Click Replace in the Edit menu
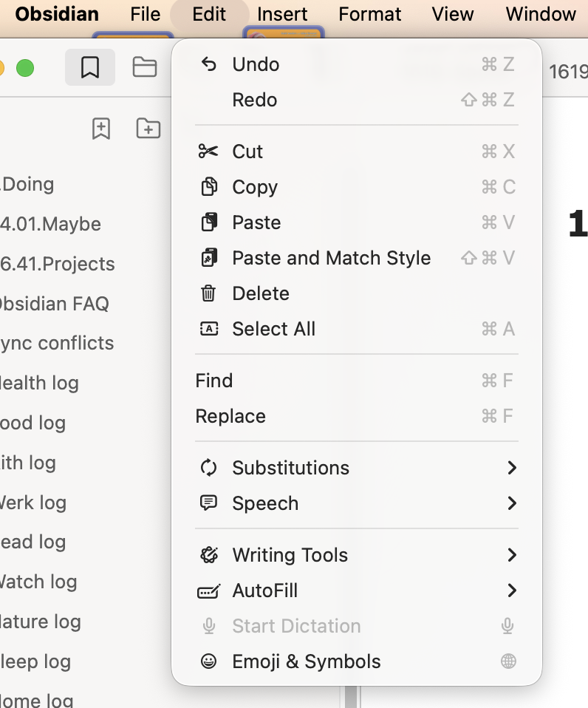 [230, 416]
